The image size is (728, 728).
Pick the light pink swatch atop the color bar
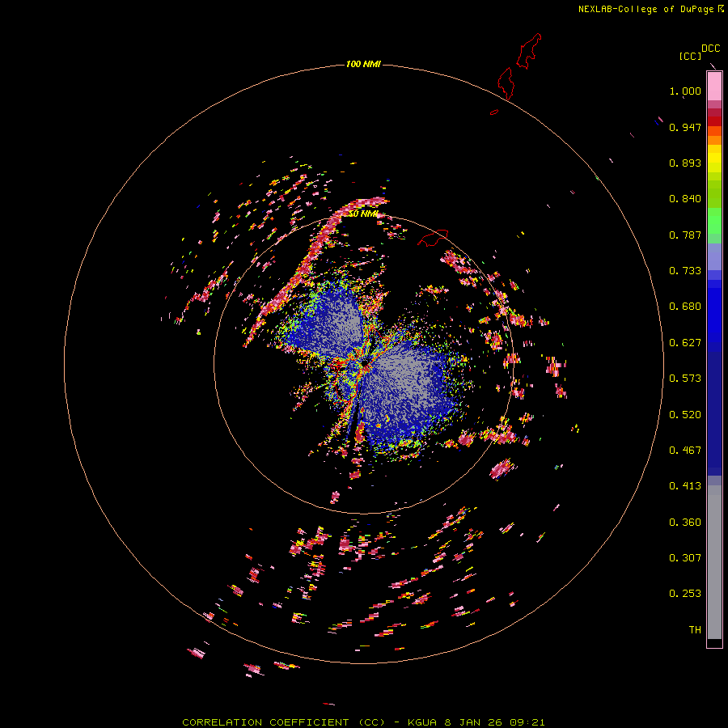pyautogui.click(x=714, y=87)
